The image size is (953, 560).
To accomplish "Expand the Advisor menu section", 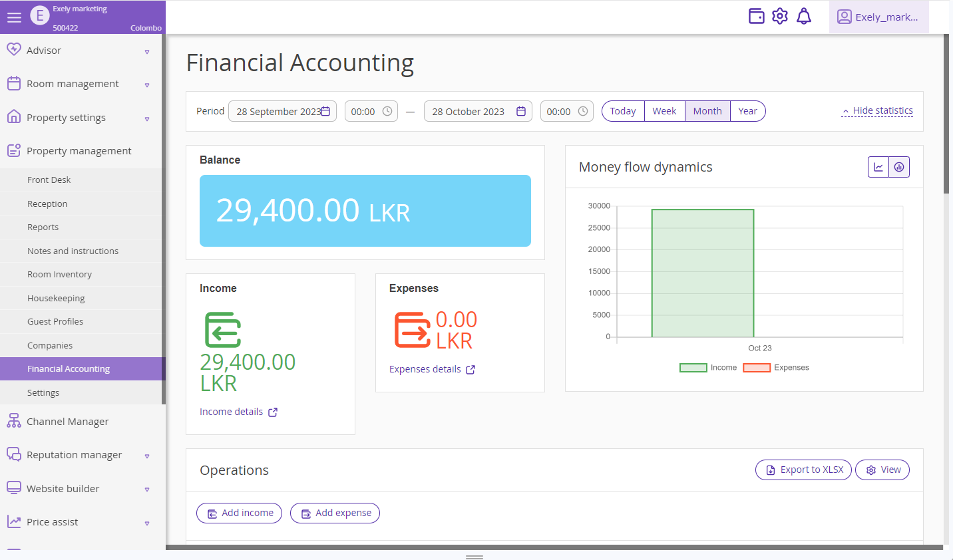I will click(x=80, y=51).
